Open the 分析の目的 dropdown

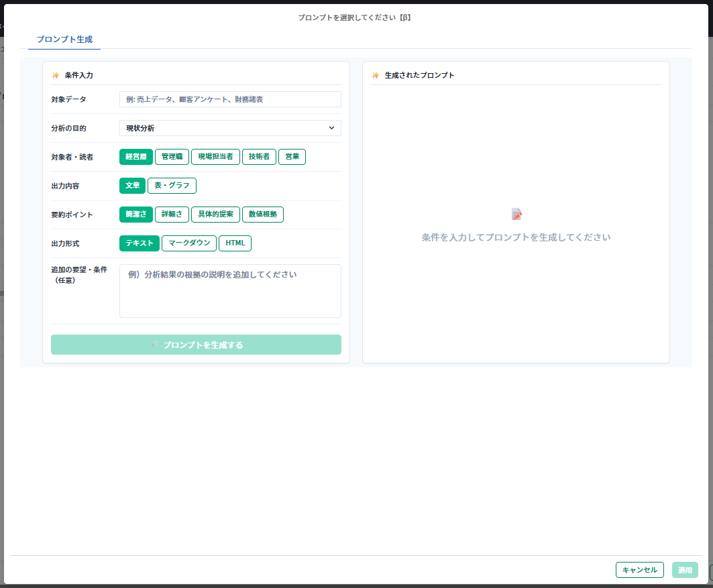tap(230, 128)
